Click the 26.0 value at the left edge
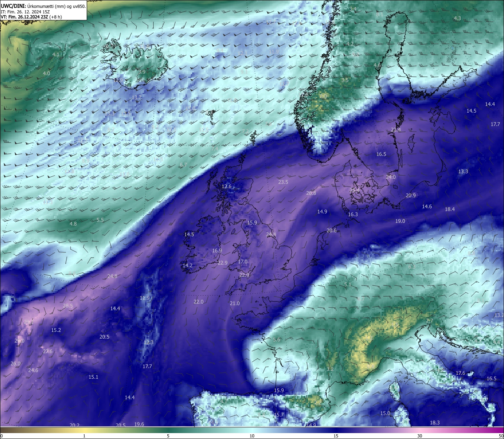Viewport: 504px width, 439px height. coord(15,363)
